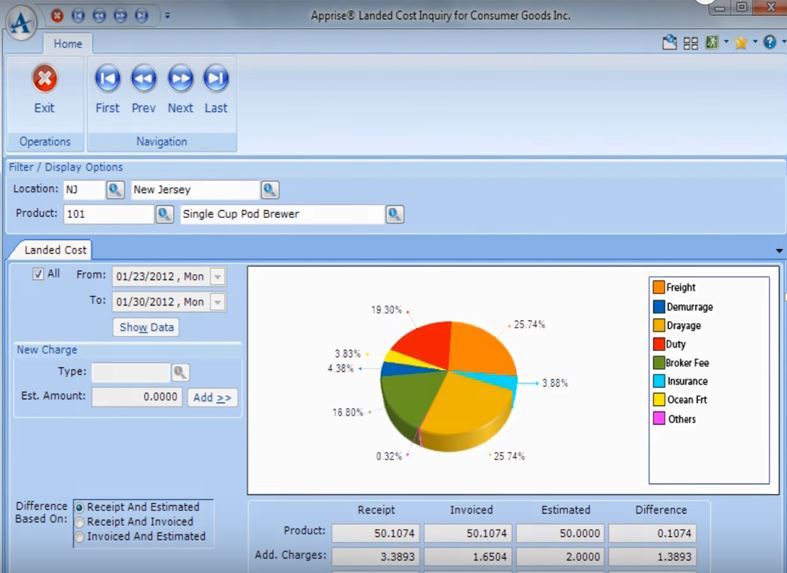The image size is (787, 573).
Task: Click the Add. Charges Invoiced value 1.6504
Action: 468,556
